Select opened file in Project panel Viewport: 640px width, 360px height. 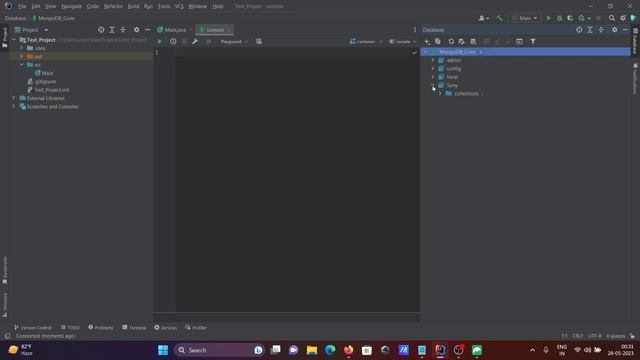point(101,30)
